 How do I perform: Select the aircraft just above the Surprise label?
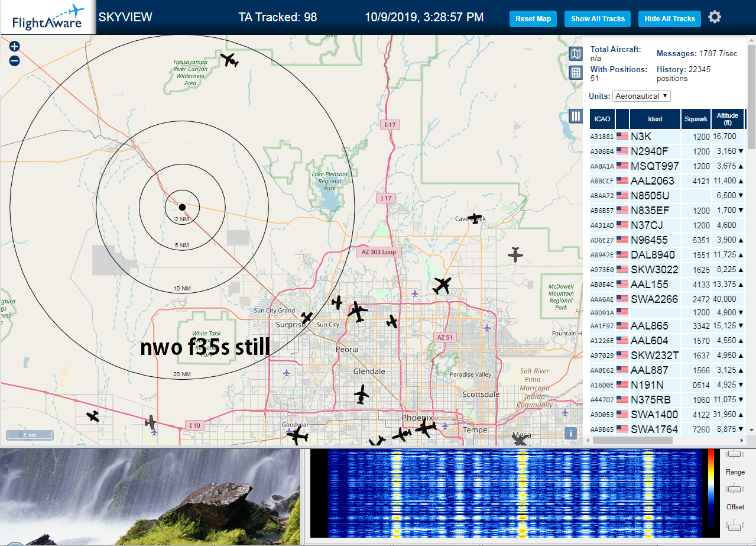point(306,318)
